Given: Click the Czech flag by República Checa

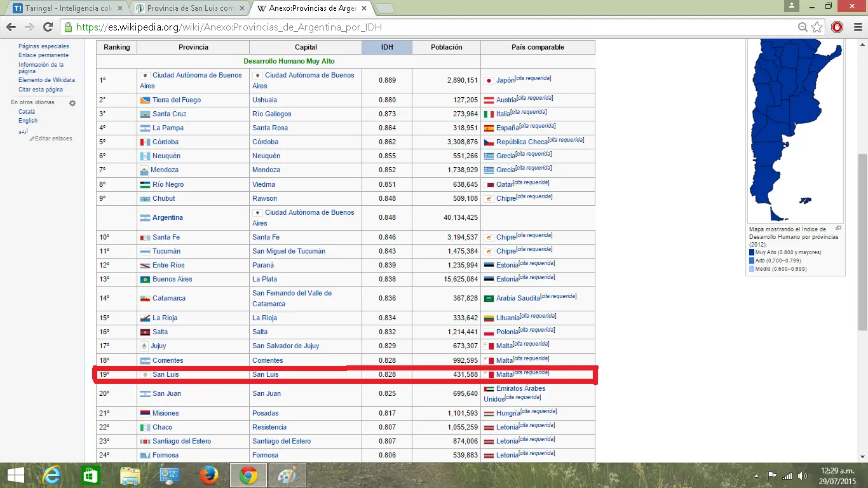Looking at the screenshot, I should pyautogui.click(x=489, y=142).
